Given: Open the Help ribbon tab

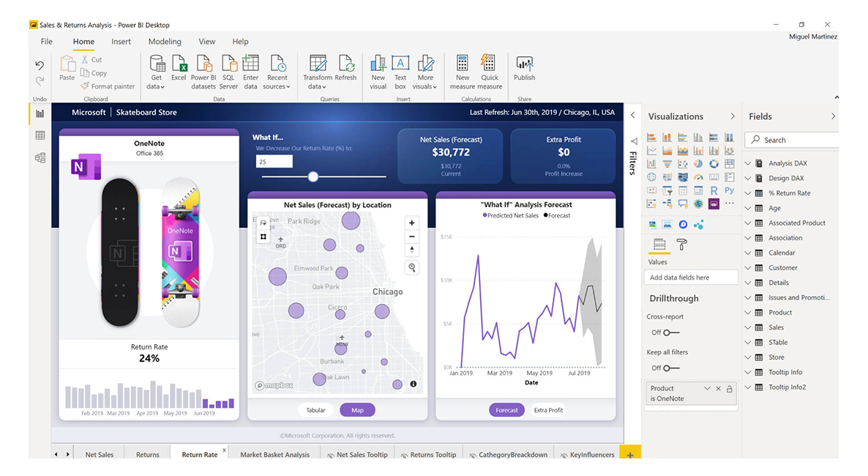Looking at the screenshot, I should (x=240, y=42).
